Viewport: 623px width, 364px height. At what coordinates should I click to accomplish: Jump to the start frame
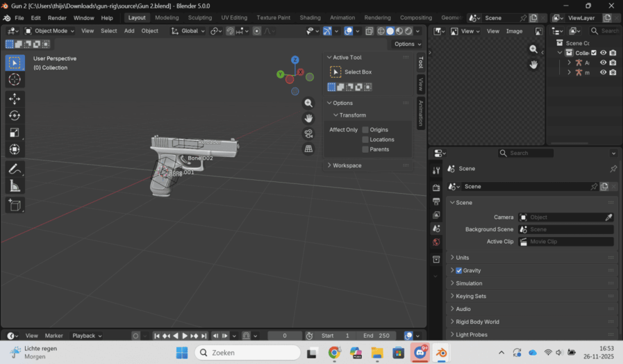pos(157,336)
